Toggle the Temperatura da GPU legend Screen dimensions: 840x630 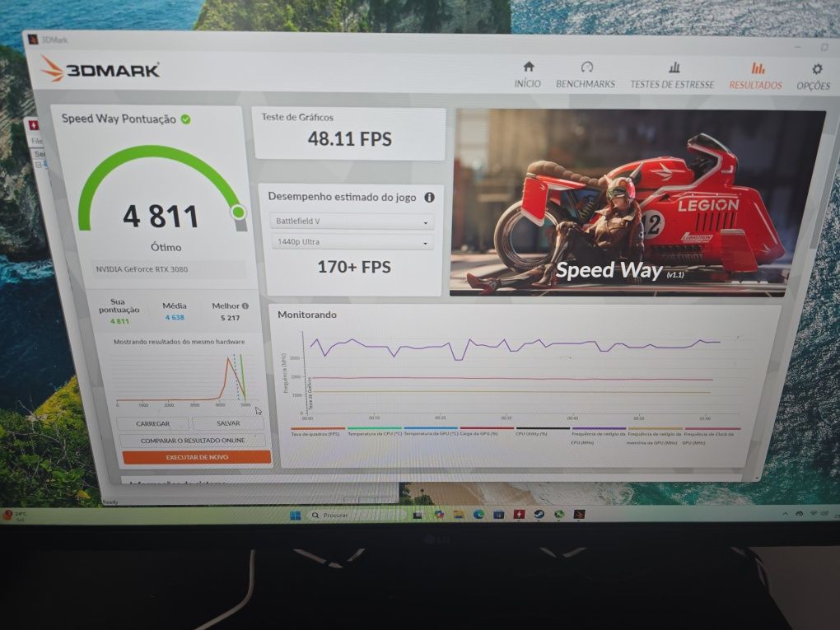(431, 432)
